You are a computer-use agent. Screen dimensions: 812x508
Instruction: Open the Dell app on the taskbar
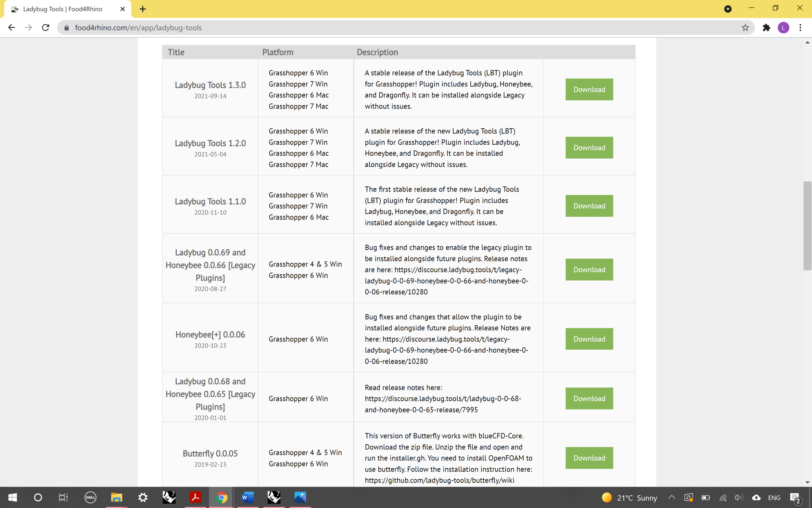pyautogui.click(x=90, y=498)
